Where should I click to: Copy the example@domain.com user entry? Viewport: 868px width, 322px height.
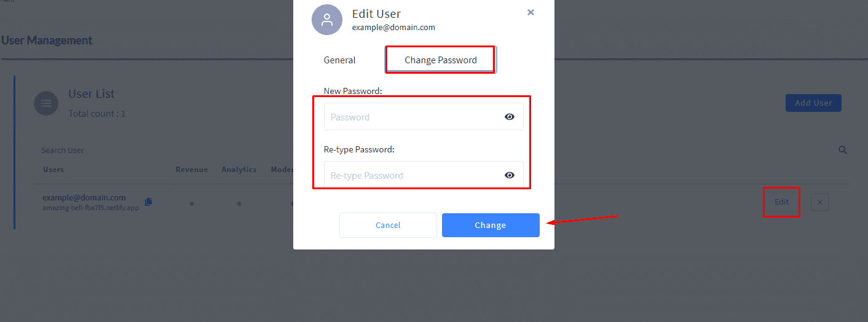pos(148,202)
